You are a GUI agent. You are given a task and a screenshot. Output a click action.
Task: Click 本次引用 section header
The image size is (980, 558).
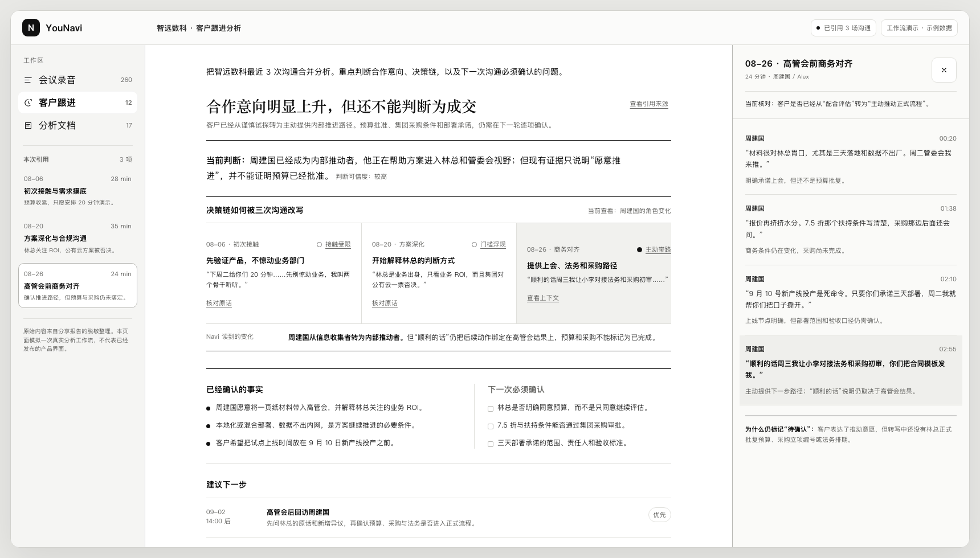pyautogui.click(x=36, y=159)
